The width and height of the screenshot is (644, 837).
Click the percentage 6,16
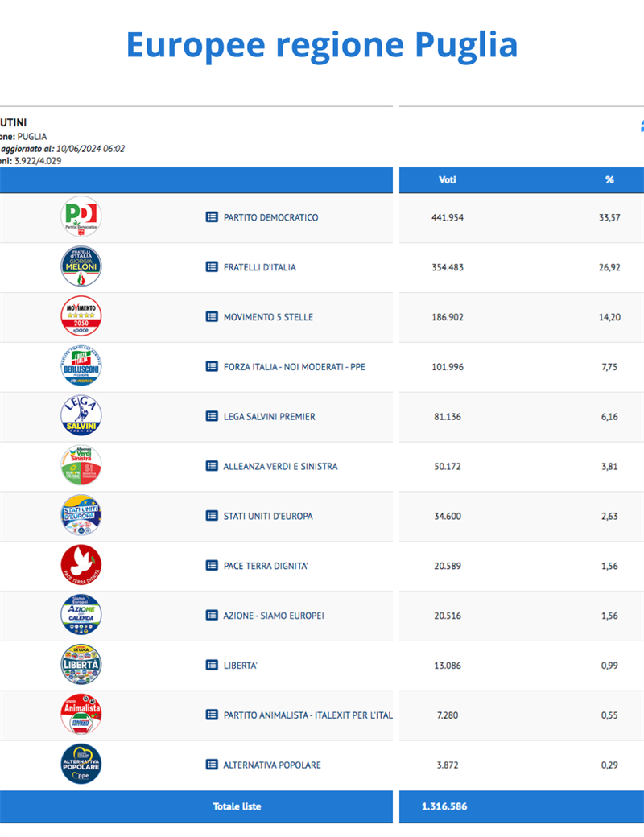(609, 416)
